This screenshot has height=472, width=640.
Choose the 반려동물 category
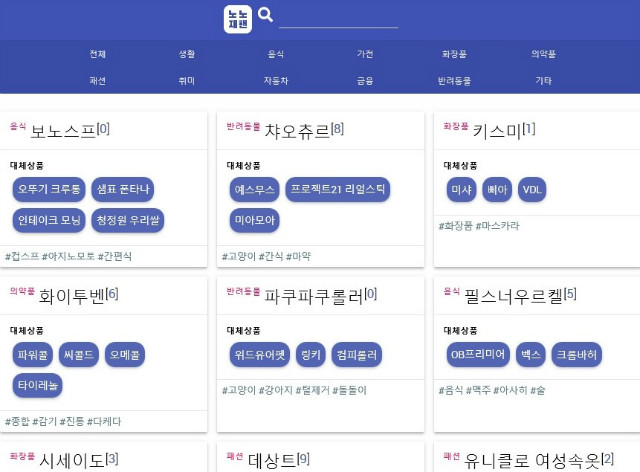click(454, 81)
